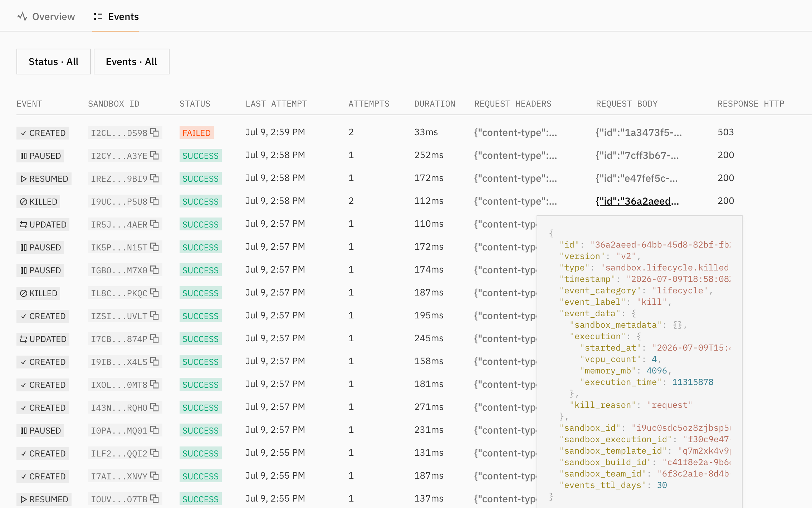Screen dimensions: 812x508
Task: Copy sandbox ID IK5P...N15T
Action: coord(155,247)
